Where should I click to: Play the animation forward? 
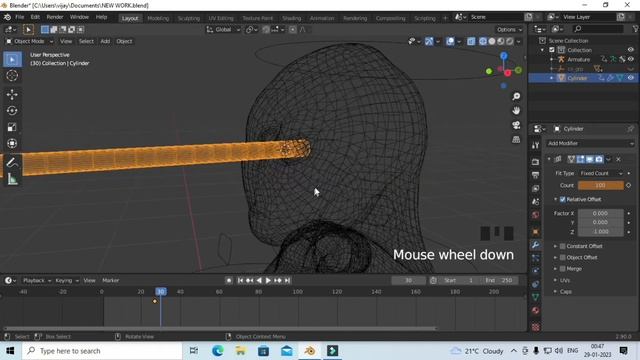pyautogui.click(x=268, y=280)
